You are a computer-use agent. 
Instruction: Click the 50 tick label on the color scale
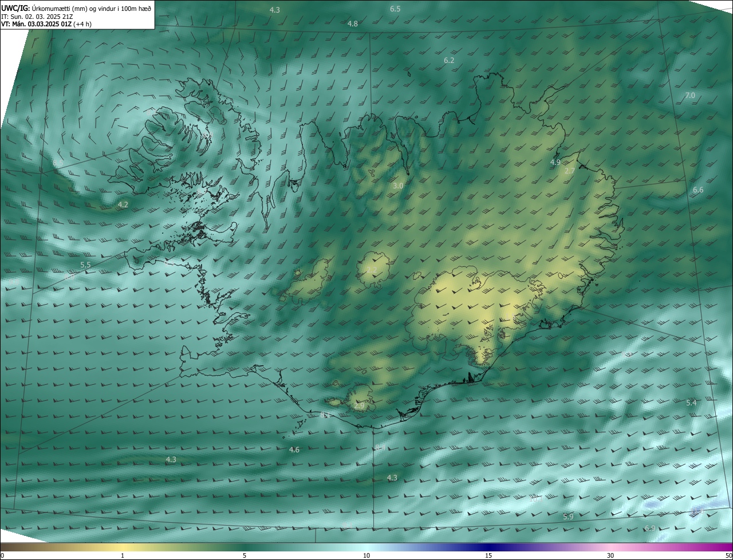[x=728, y=555]
